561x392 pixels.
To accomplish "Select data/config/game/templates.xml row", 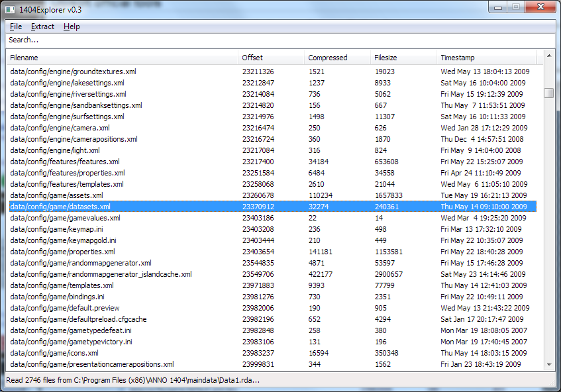I will tap(273, 286).
